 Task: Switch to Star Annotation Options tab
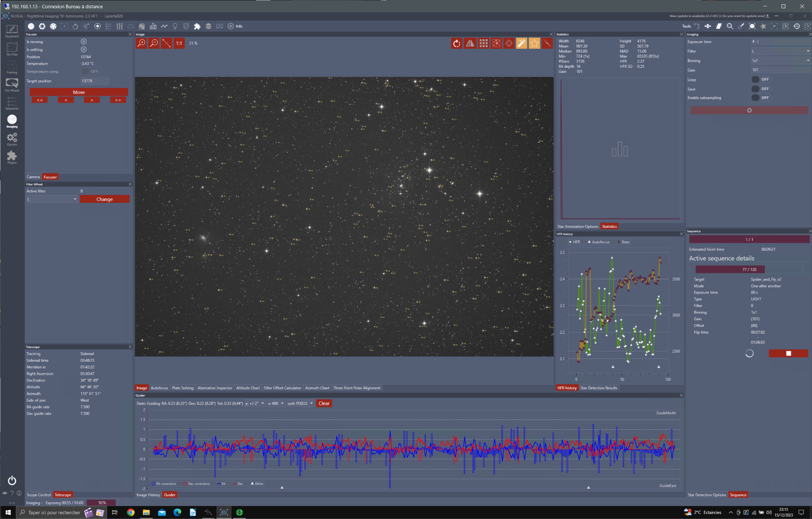(x=578, y=227)
